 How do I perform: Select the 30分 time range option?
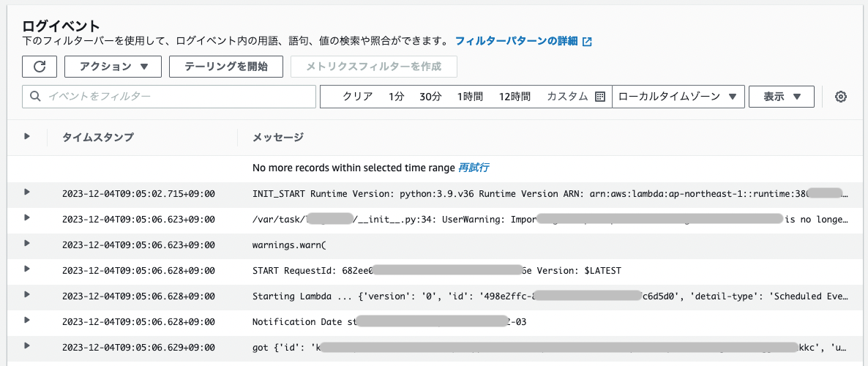(430, 97)
